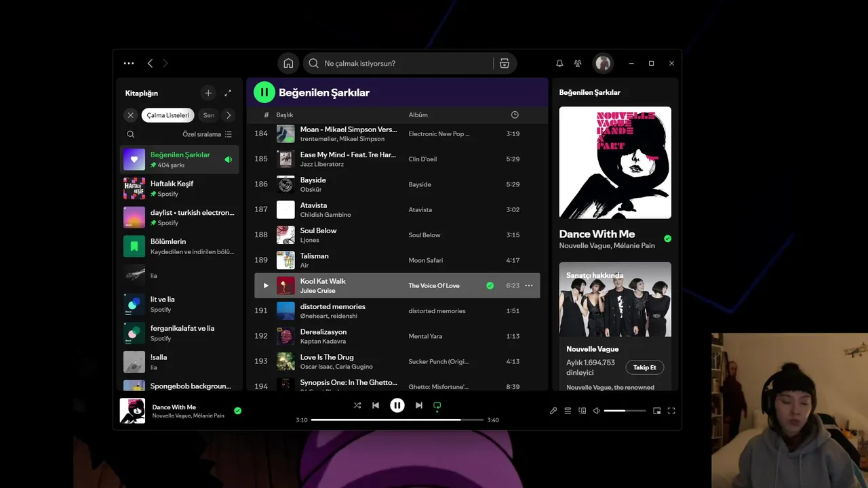Open Beğenilen Şarkılar playlist in sidebar
This screenshot has width=868, height=488.
click(180, 159)
